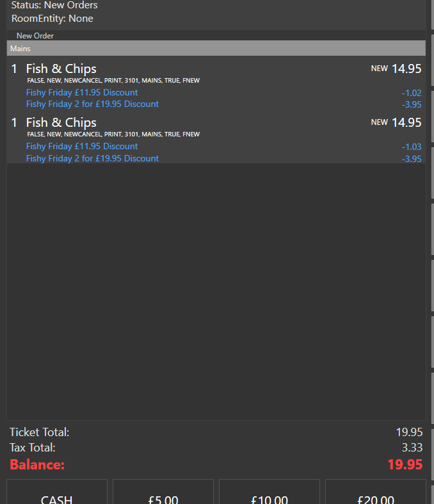Viewport: 434px width, 504px height.
Task: Tender the £10.00 quick amount
Action: tap(269, 492)
